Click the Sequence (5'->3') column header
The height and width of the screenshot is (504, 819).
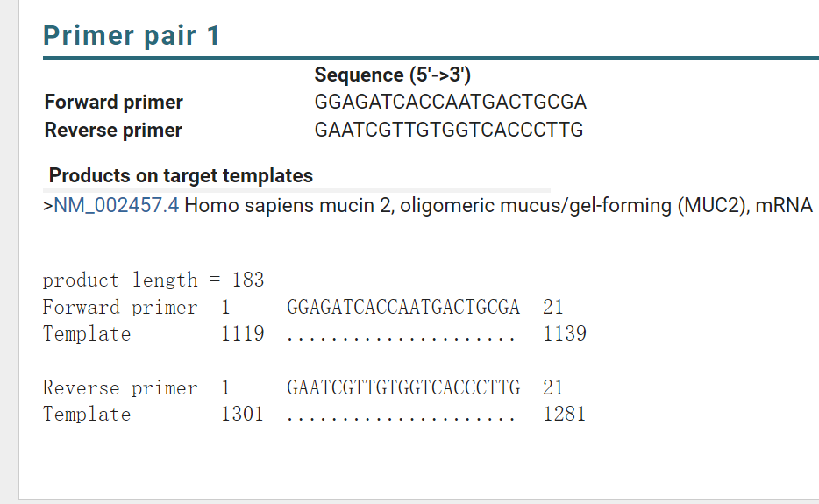[x=392, y=75]
